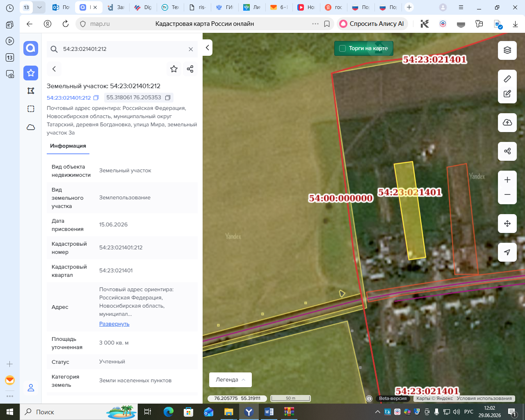Share the parcel from info panel
Image resolution: width=525 pixels, height=420 pixels.
click(x=190, y=69)
